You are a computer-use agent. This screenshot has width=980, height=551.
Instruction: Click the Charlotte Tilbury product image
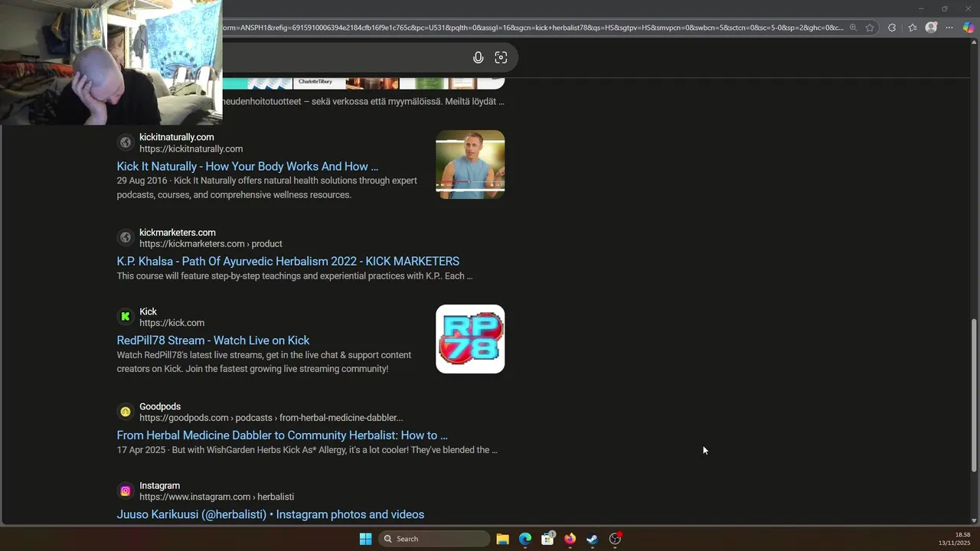319,83
